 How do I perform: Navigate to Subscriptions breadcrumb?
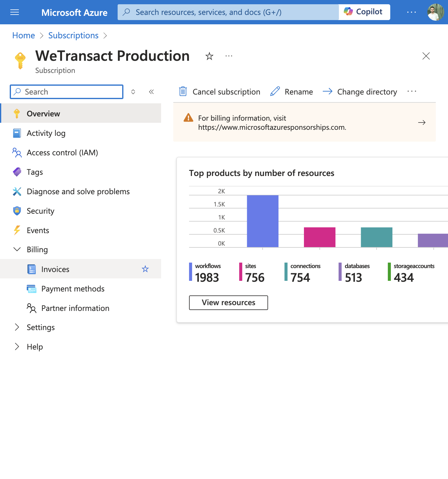click(74, 36)
